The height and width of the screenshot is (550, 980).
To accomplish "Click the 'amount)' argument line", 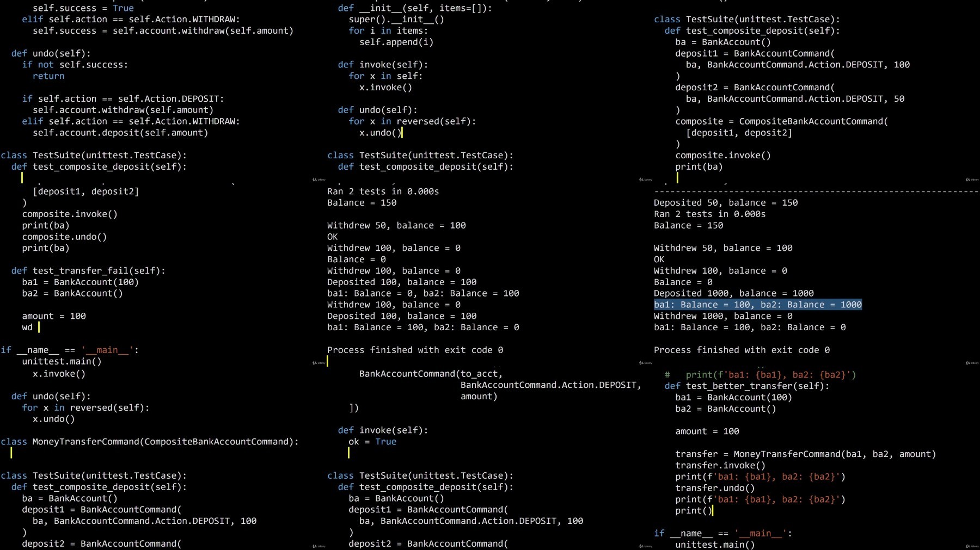I will (x=479, y=397).
